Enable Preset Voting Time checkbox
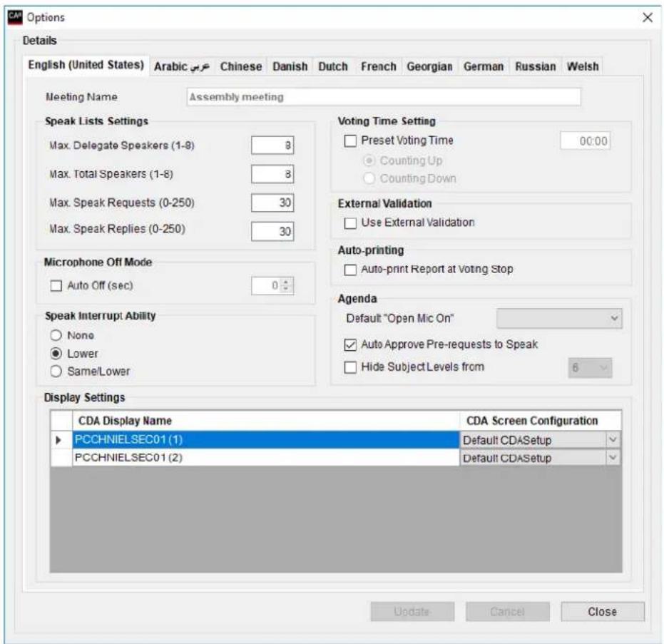Viewport: 664px width, 644px height. pos(350,141)
